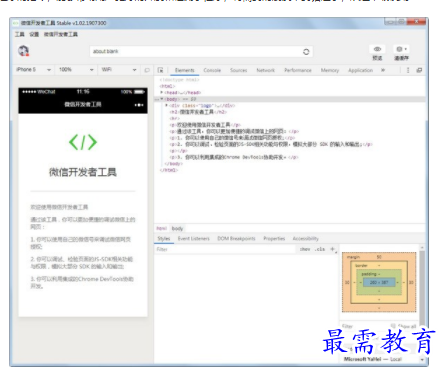The height and width of the screenshot is (373, 444).
Task: Open the WiFi network dropdown
Action: point(119,70)
